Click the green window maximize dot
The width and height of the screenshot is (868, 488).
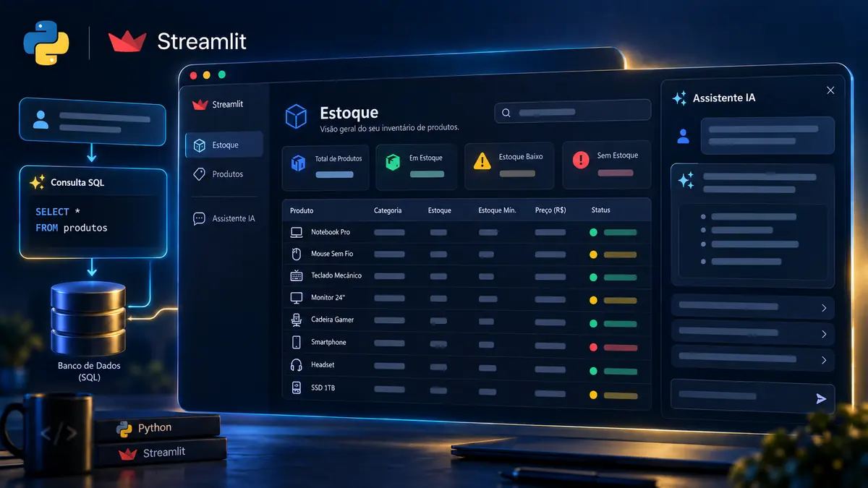tap(222, 74)
